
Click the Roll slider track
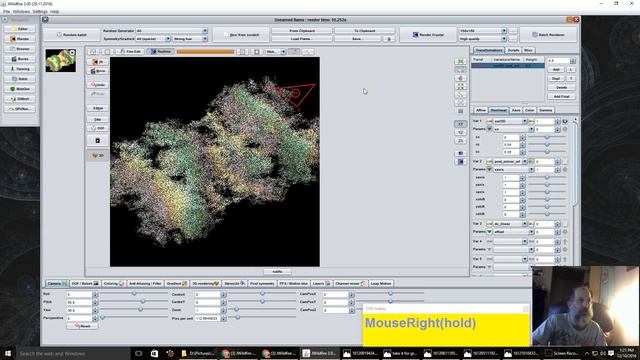(134, 293)
